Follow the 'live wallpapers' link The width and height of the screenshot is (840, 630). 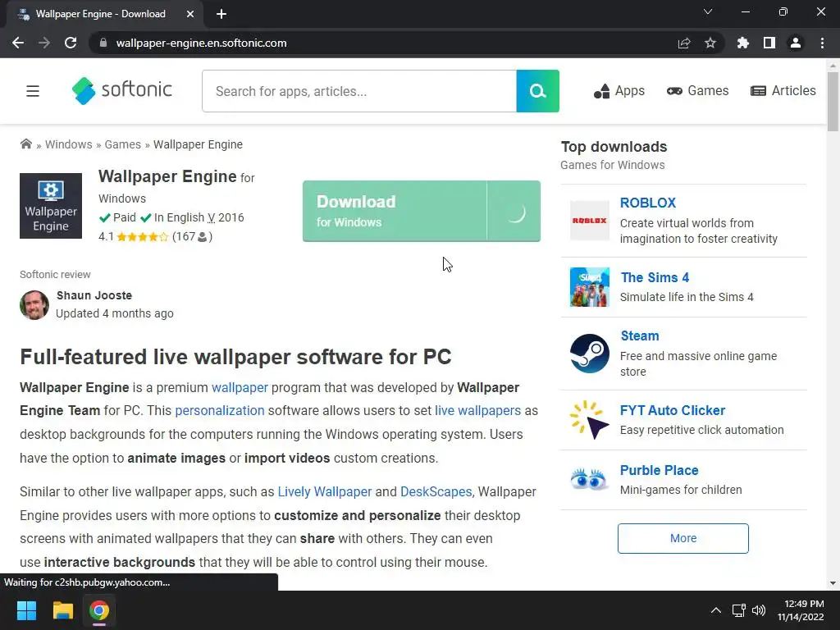(478, 410)
